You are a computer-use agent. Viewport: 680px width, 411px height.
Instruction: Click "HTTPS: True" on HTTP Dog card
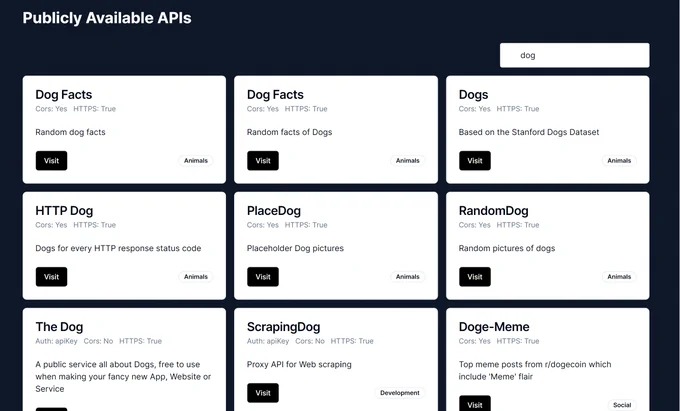pos(95,225)
